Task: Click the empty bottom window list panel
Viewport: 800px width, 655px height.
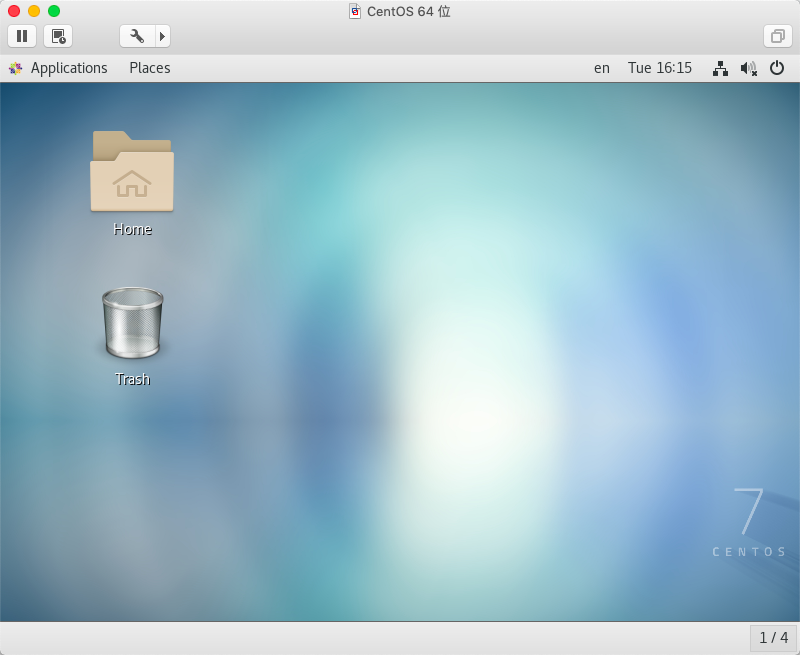Action: pos(370,637)
